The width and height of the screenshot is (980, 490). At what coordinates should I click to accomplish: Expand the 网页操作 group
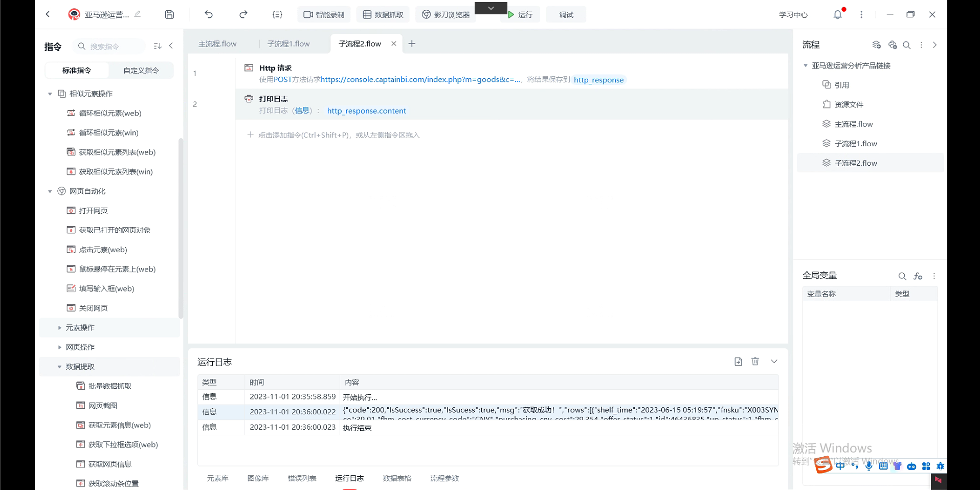(59, 347)
